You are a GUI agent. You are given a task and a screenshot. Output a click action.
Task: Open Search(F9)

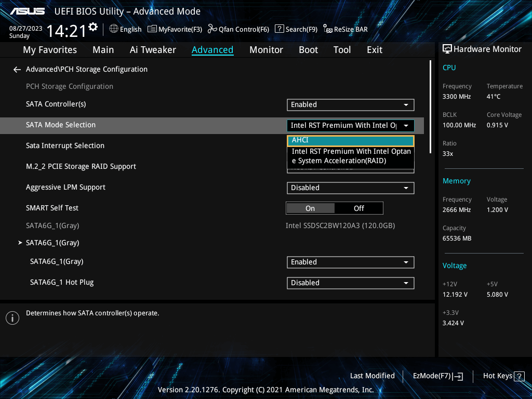(x=296, y=29)
